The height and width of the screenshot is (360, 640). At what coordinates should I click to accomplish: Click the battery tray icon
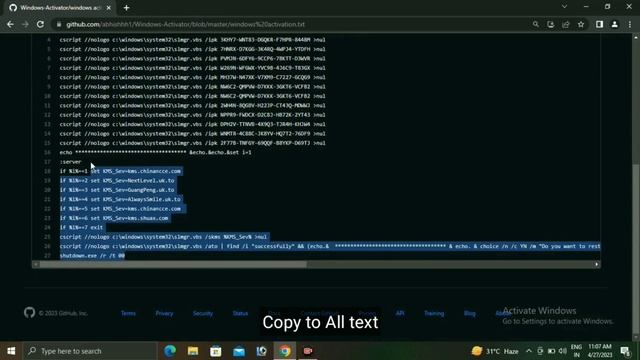pos(551,351)
